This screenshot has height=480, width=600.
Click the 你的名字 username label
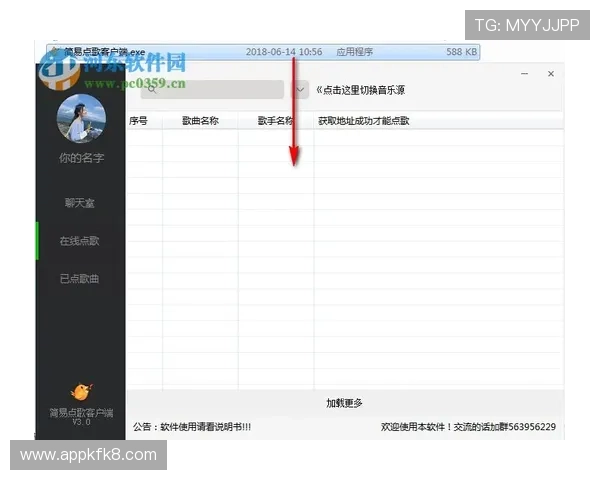tap(81, 158)
